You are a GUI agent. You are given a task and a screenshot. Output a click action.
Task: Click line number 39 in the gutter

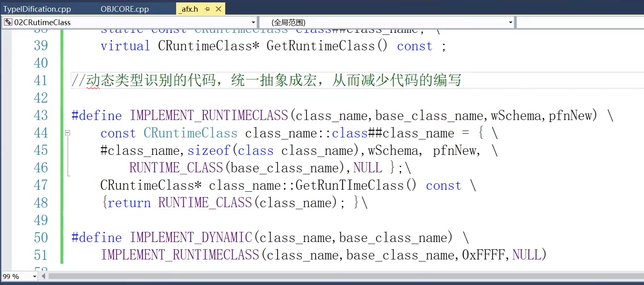click(41, 45)
